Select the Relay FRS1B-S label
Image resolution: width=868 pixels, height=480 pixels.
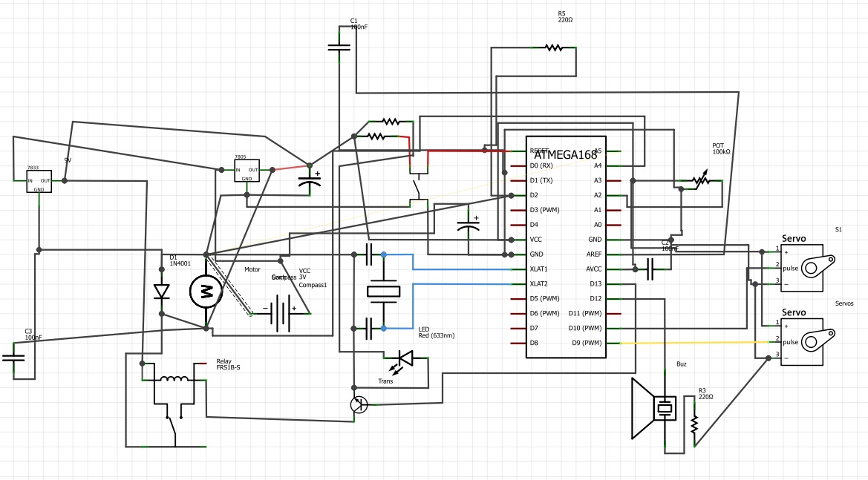tap(228, 364)
